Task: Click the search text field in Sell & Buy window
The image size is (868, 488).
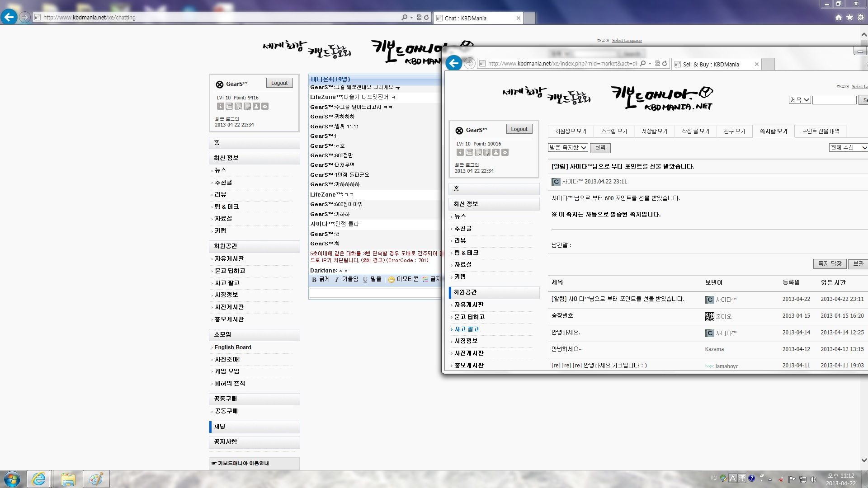Action: (x=834, y=100)
